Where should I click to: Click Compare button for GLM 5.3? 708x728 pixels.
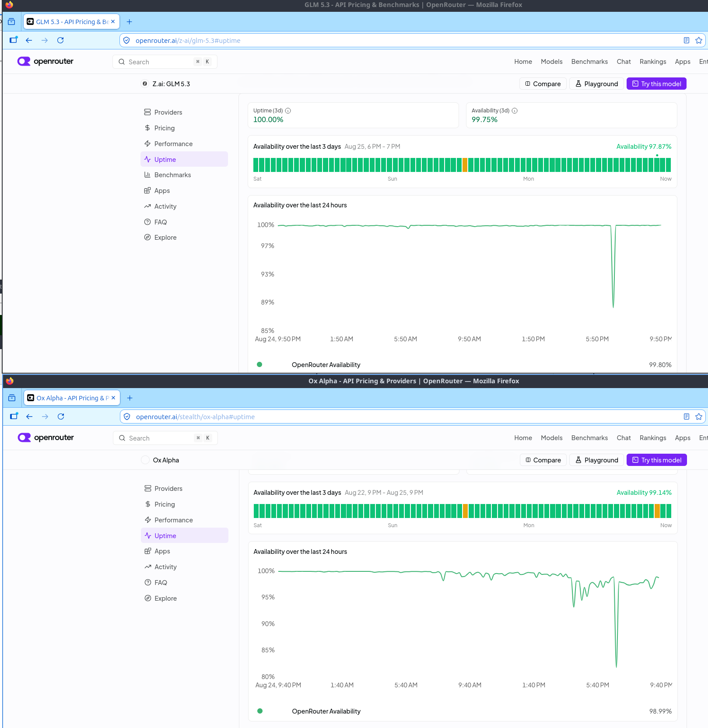543,84
